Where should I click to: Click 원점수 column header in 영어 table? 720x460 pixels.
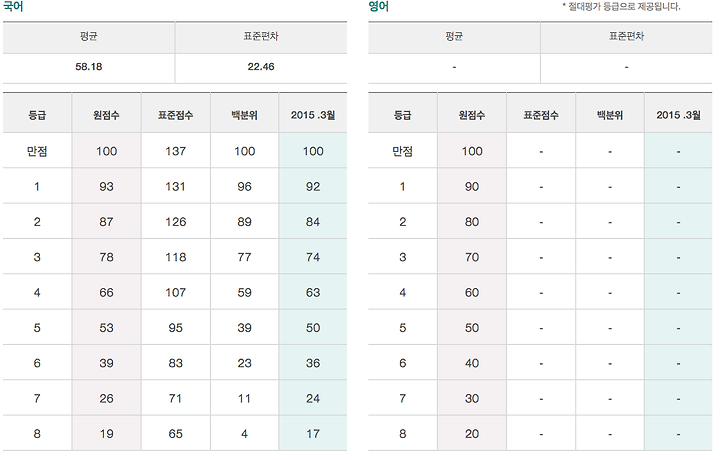click(472, 115)
